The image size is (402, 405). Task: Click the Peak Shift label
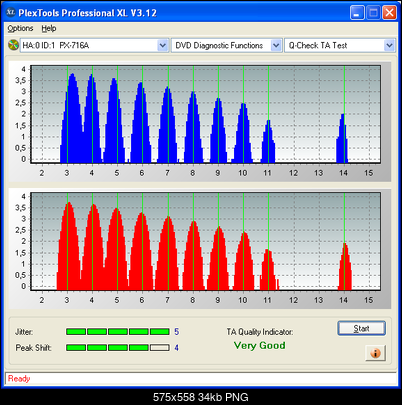(x=33, y=348)
